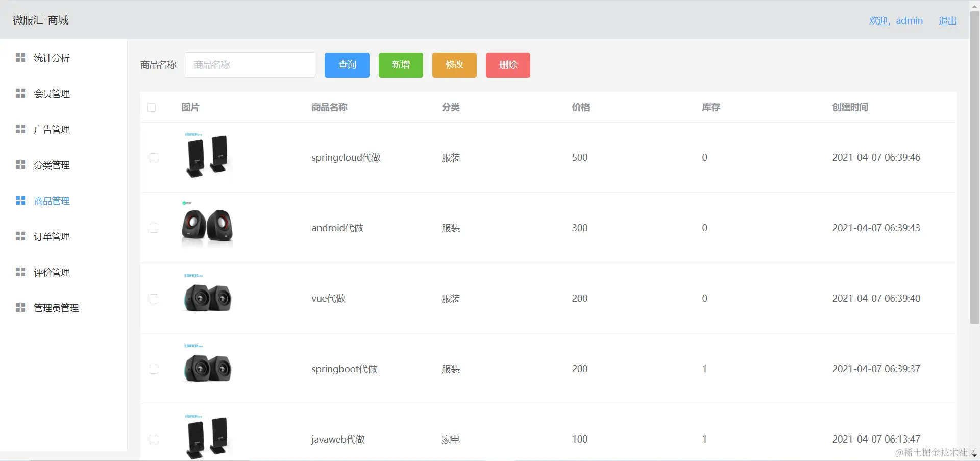Click the 图片 column header
980x461 pixels.
click(x=190, y=107)
